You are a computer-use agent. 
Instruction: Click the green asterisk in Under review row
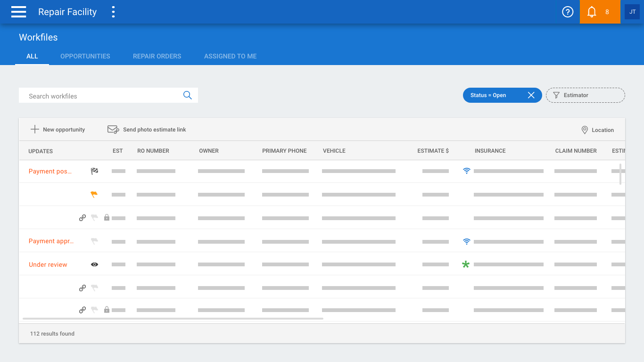click(466, 264)
